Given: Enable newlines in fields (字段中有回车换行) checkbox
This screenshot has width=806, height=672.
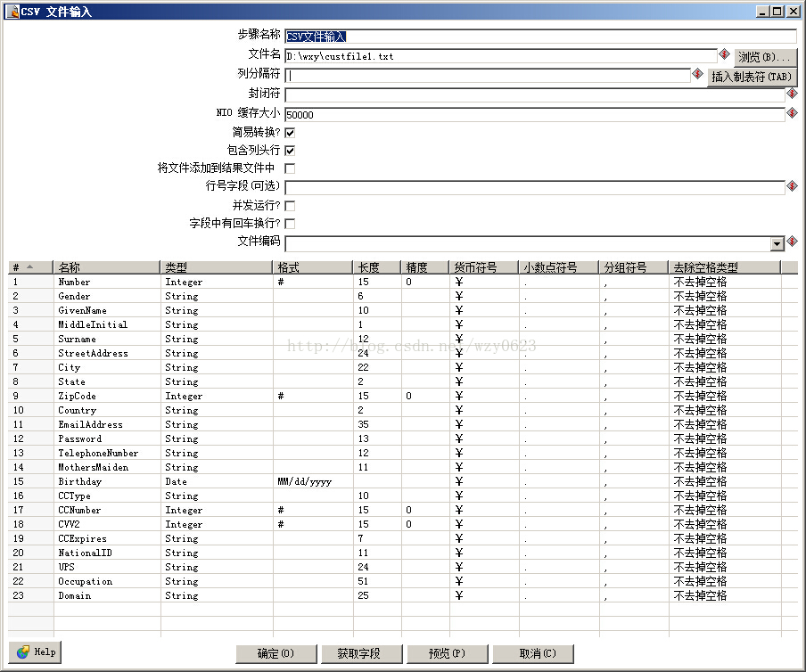Looking at the screenshot, I should tap(290, 224).
